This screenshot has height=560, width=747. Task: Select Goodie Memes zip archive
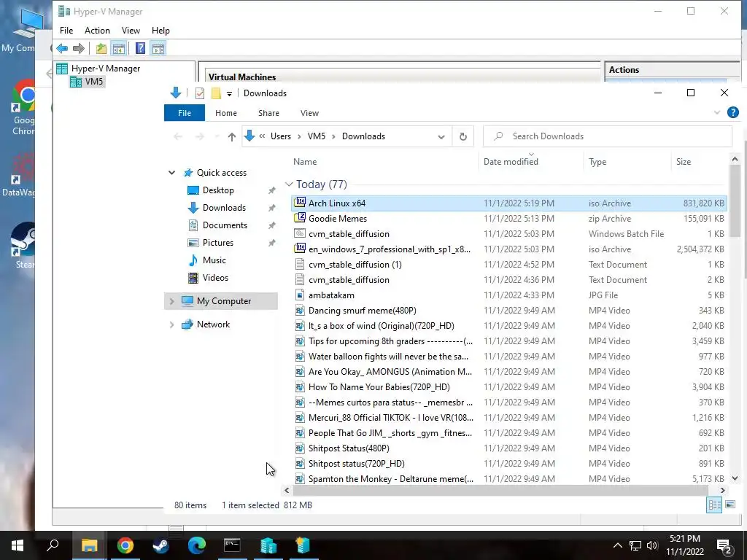coord(508,219)
